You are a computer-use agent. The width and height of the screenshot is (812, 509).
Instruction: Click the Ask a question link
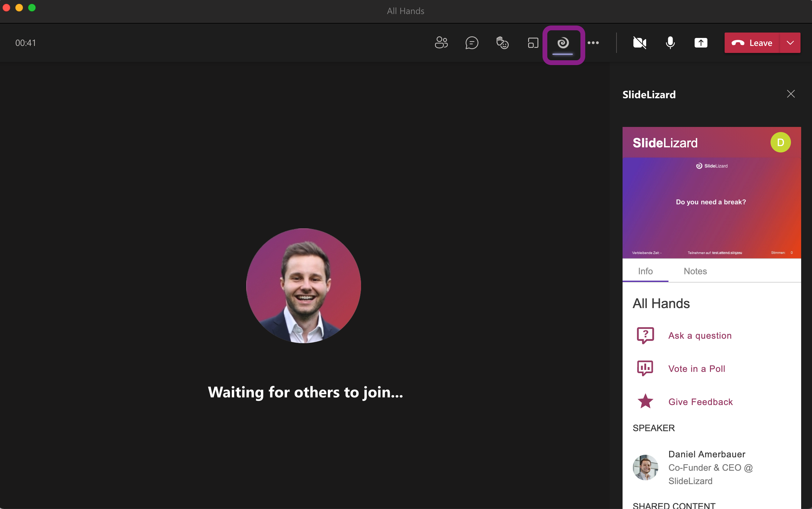700,336
